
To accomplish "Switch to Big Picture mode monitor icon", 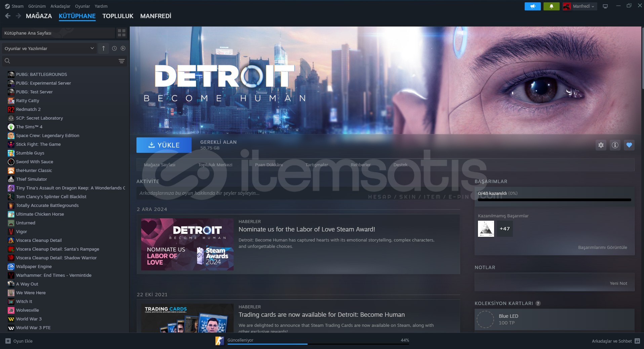I will [605, 6].
